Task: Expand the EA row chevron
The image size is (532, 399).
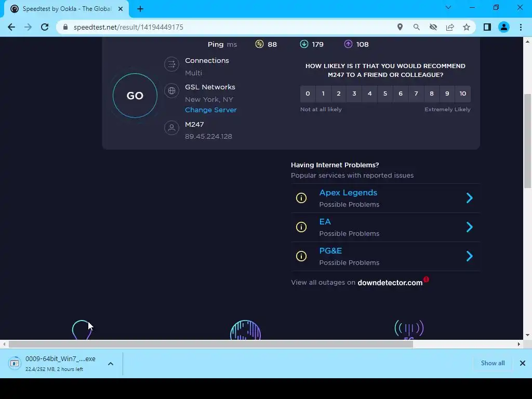Action: (x=470, y=227)
